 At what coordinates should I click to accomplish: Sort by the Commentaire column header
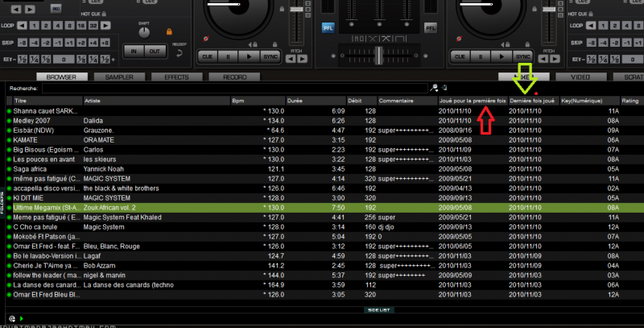point(407,101)
